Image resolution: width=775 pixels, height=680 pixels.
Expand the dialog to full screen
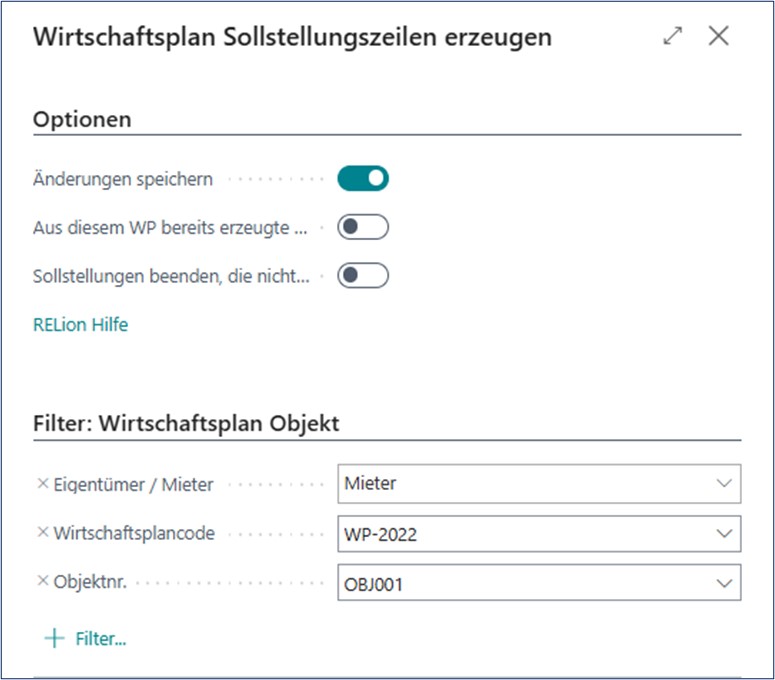pos(673,37)
